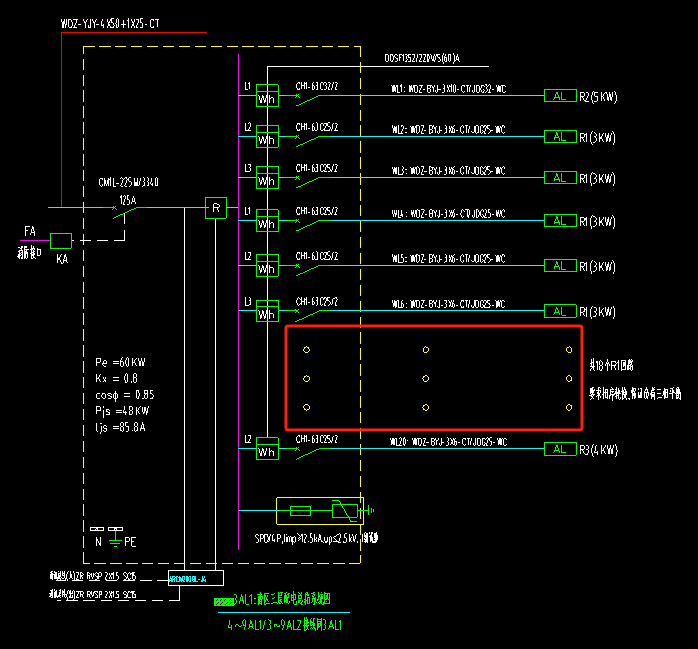698x649 pixels.
Task: Click the WL4 cable specification text
Action: coord(448,214)
